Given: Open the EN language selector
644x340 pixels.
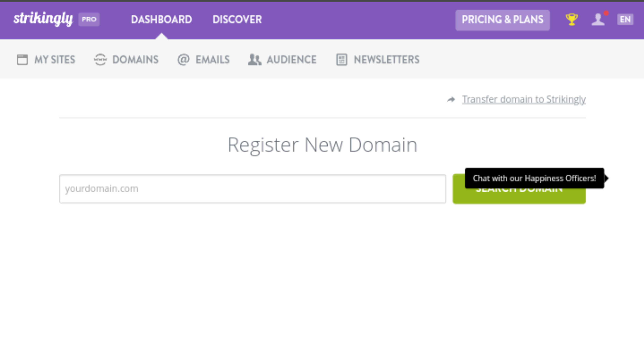Looking at the screenshot, I should click(x=625, y=19).
